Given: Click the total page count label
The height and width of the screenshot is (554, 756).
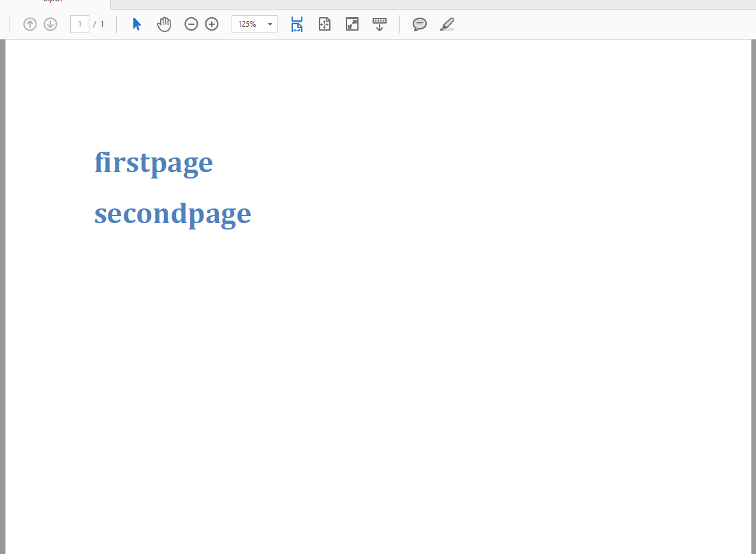Looking at the screenshot, I should coord(102,24).
